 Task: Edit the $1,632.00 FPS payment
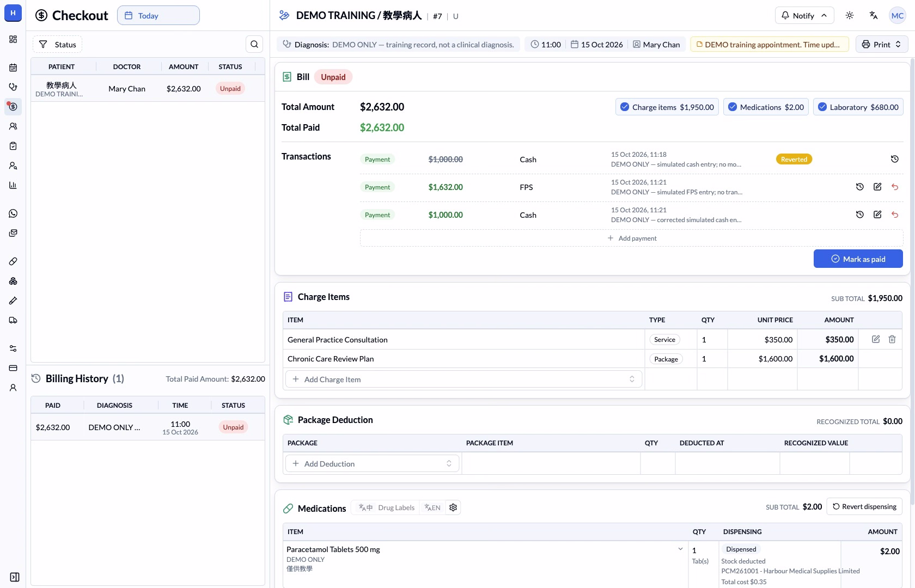pos(877,187)
